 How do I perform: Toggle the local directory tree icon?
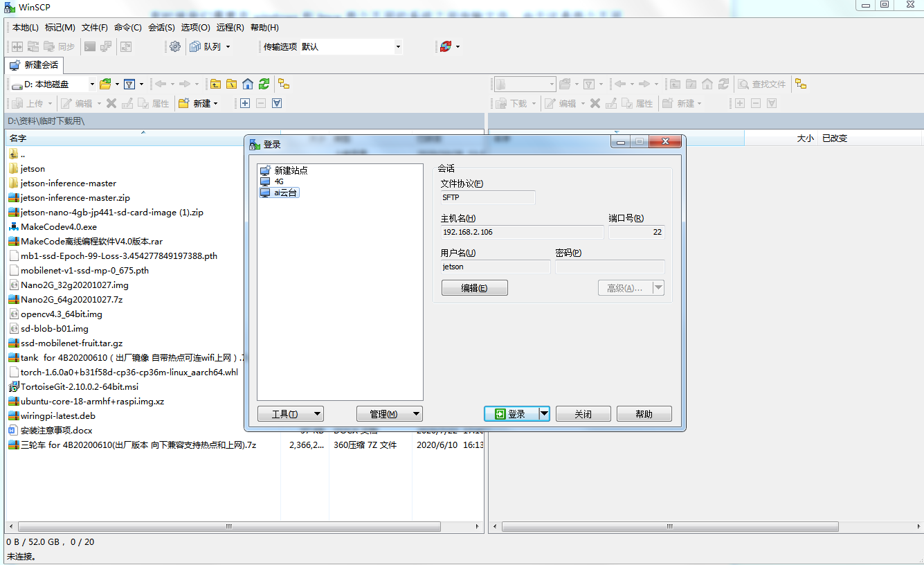(284, 84)
